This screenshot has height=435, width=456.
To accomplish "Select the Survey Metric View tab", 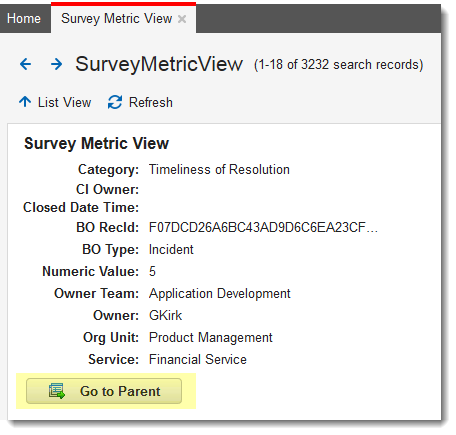I will coord(117,19).
